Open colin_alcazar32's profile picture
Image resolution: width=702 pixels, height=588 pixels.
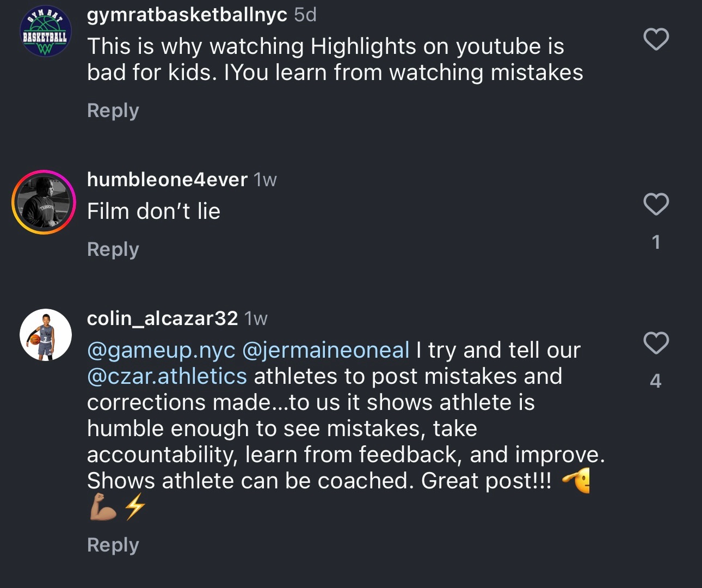pyautogui.click(x=46, y=335)
